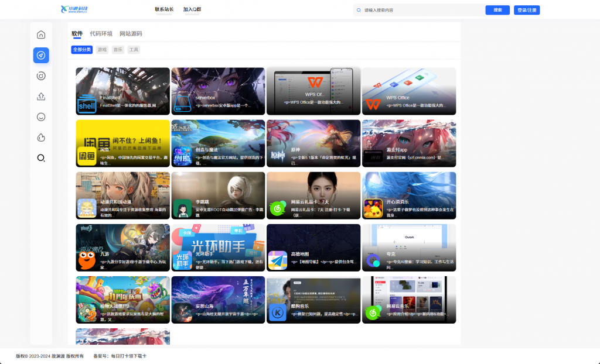
Task: Click the magnifier icon in the left sidebar
Action: tap(41, 158)
